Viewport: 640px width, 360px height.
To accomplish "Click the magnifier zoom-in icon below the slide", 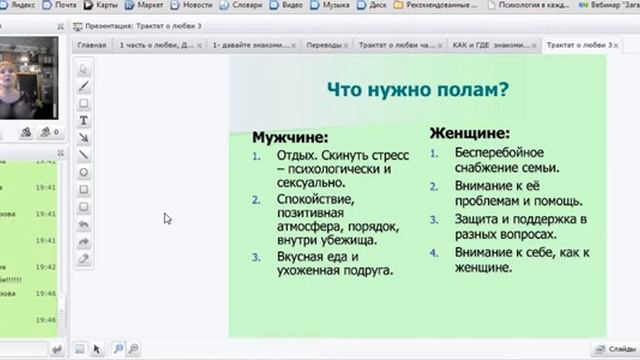I will click(x=118, y=349).
